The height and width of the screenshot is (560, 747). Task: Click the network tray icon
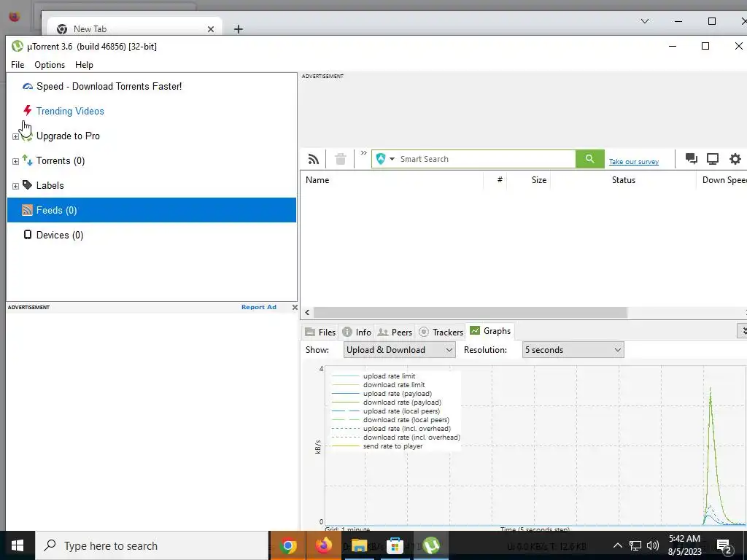635,545
